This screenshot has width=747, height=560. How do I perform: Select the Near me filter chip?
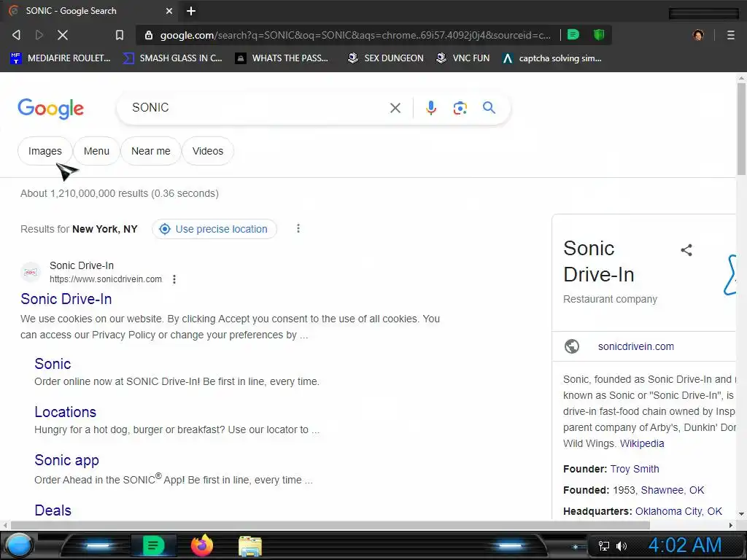(x=150, y=151)
